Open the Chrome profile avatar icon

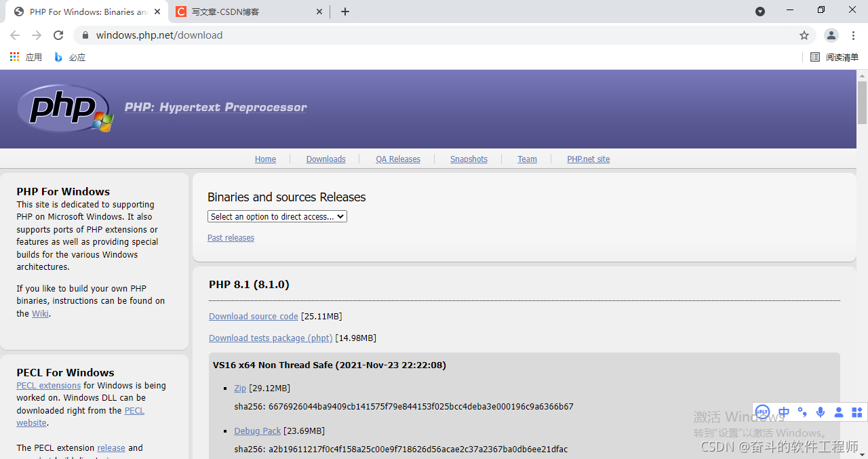[831, 35]
